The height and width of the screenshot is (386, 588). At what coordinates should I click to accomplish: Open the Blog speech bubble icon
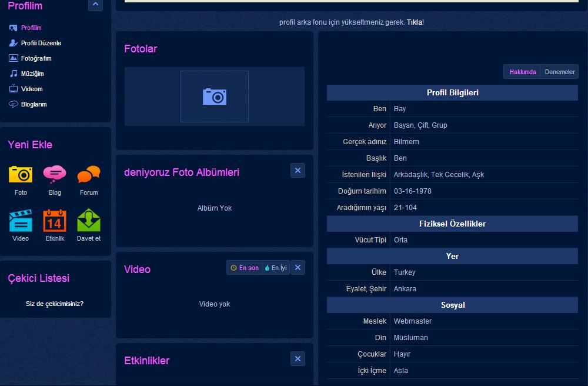pyautogui.click(x=55, y=174)
